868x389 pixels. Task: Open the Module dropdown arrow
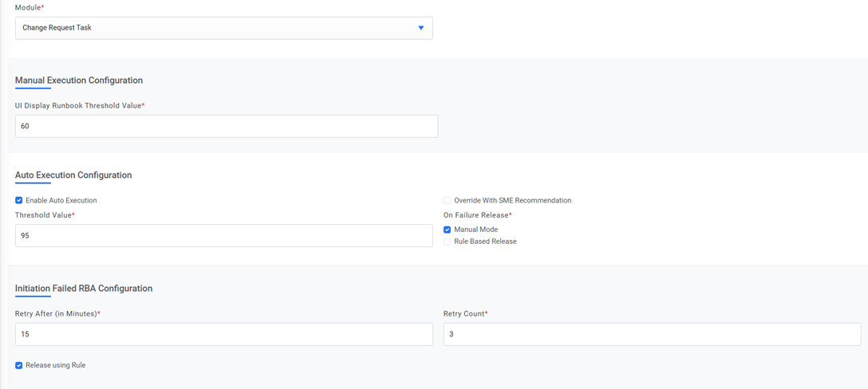pos(420,28)
